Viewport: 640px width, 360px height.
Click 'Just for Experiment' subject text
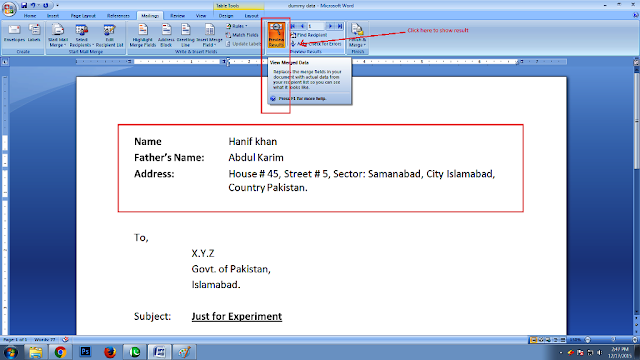click(x=237, y=316)
